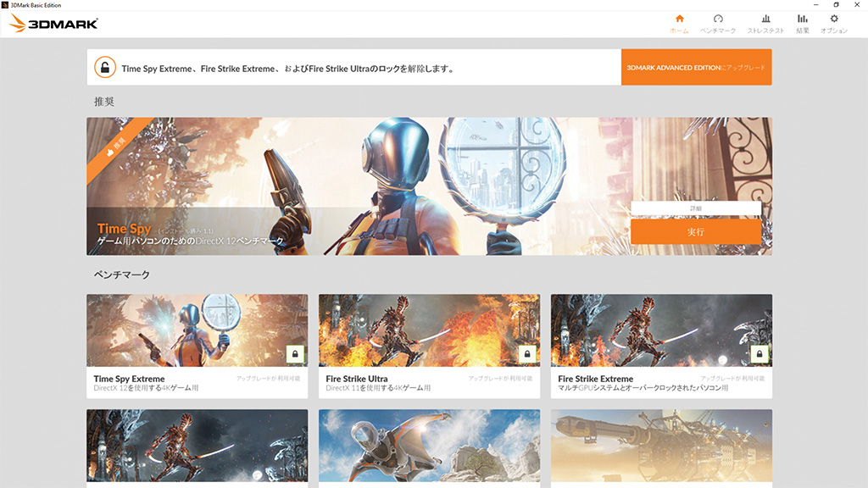868x488 pixels.
Task: Click the アップグレードが利用可能 label on the Fire Strike Extreme card
Action: (x=732, y=379)
